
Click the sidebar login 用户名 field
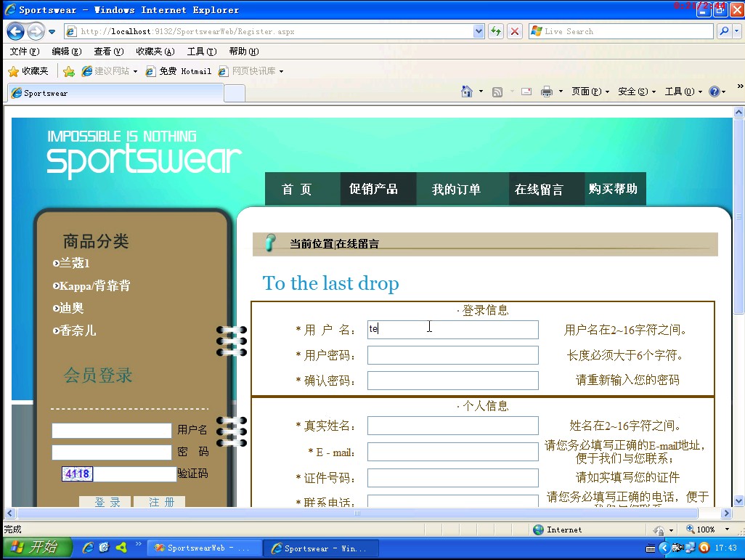(x=112, y=430)
